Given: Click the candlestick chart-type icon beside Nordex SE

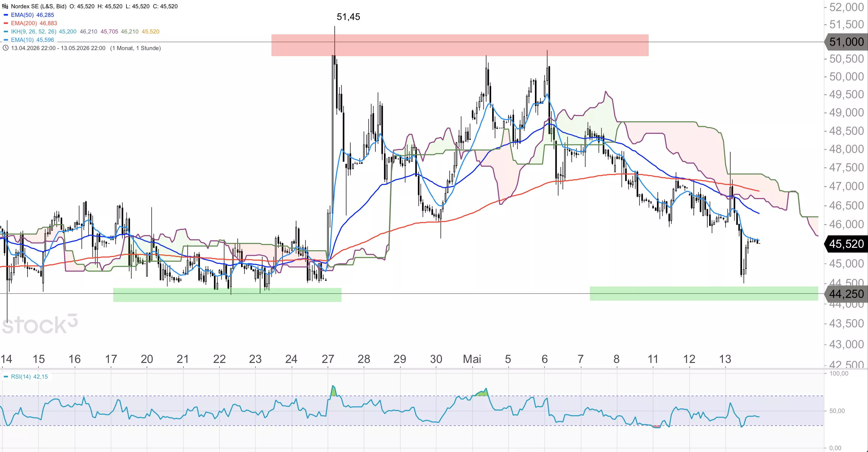Looking at the screenshot, I should point(5,6).
